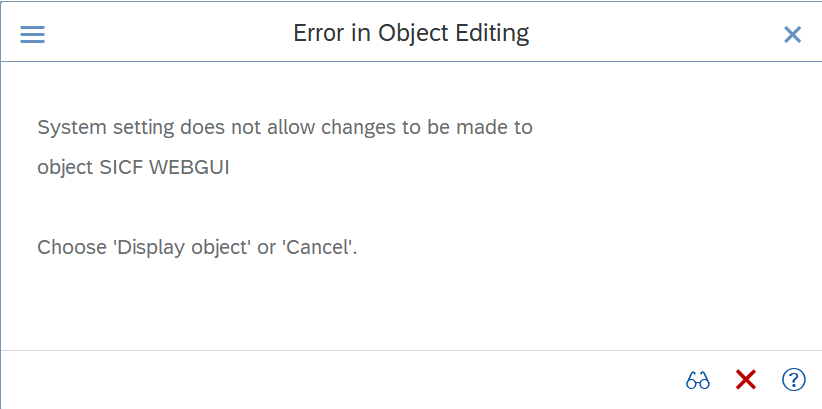Close the Error in Object Editing dialog
The image size is (822, 409).
tap(792, 35)
